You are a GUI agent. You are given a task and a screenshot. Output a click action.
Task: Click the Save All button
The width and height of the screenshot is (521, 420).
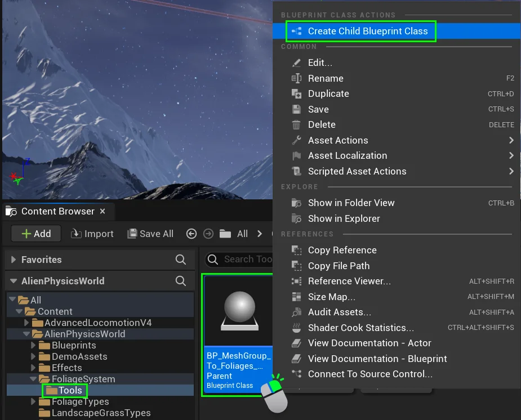click(150, 234)
